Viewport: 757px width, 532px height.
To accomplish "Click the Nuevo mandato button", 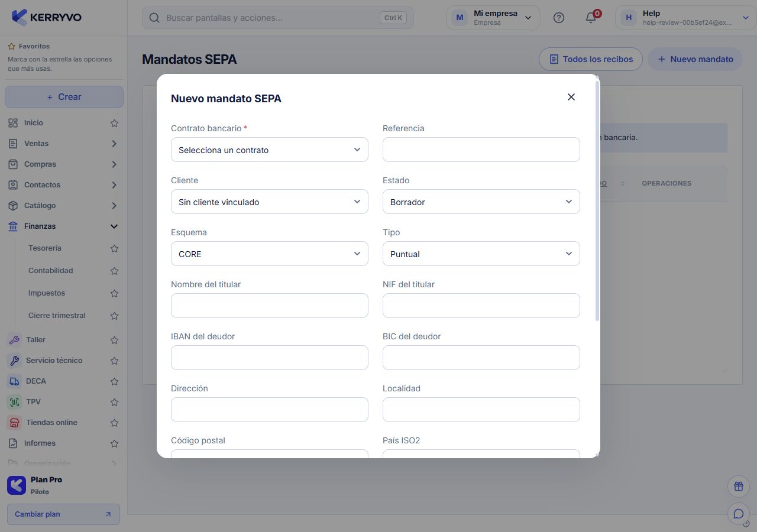I will click(x=695, y=59).
